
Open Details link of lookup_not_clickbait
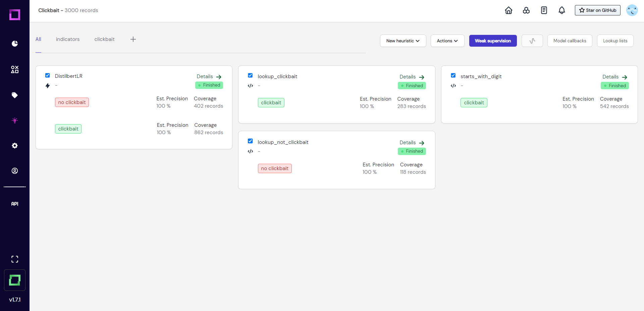(x=412, y=143)
